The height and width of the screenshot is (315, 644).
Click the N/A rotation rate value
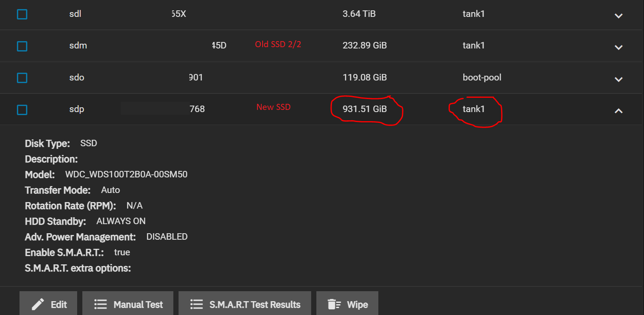[x=134, y=206]
